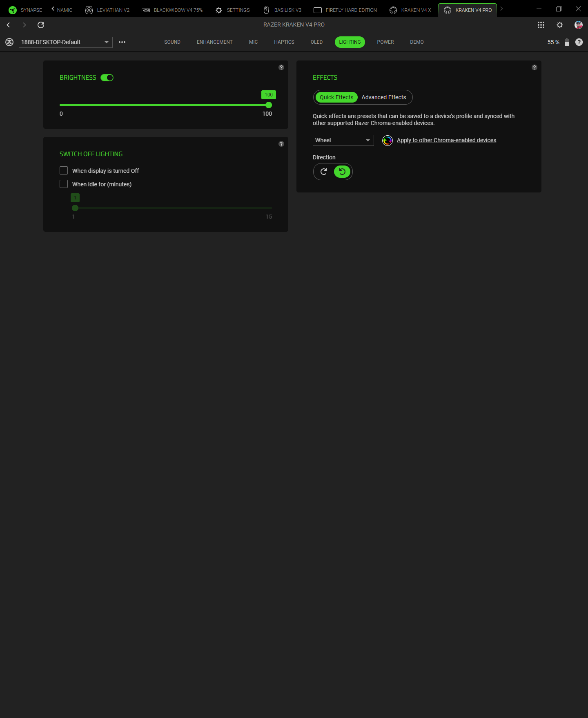
Task: Open the Wheel effect dropdown
Action: (343, 140)
